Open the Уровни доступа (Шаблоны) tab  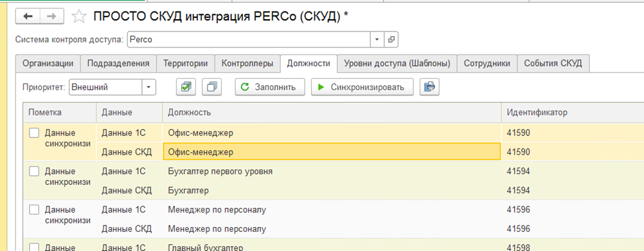click(397, 64)
